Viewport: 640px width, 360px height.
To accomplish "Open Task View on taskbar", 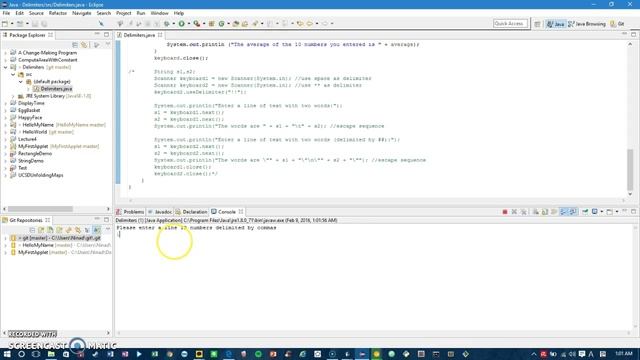I will click(x=36, y=354).
